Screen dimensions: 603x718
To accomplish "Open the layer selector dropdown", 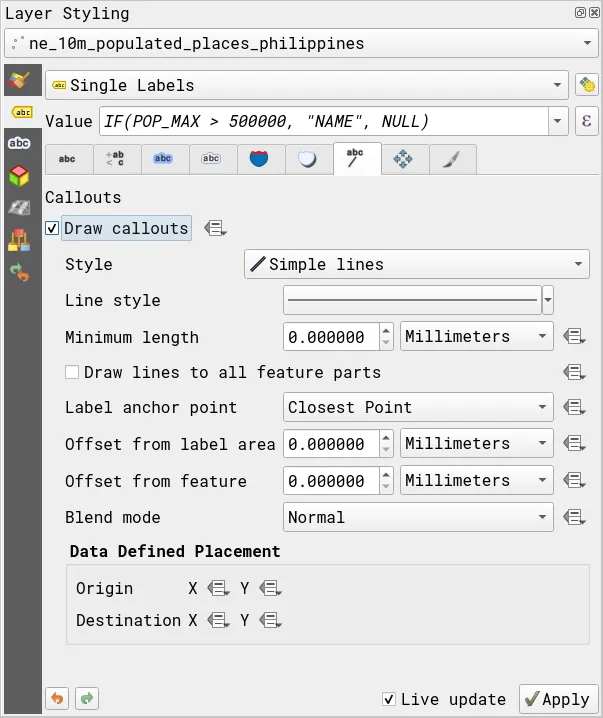I will click(x=301, y=43).
